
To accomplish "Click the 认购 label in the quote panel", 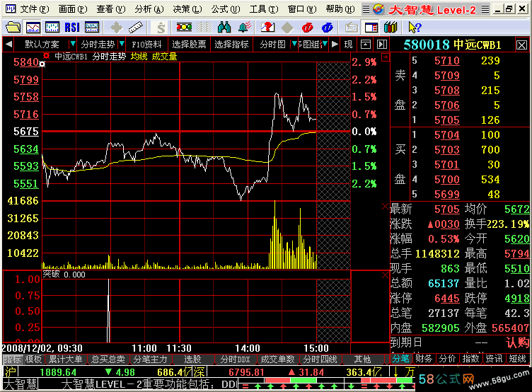I will tap(517, 342).
